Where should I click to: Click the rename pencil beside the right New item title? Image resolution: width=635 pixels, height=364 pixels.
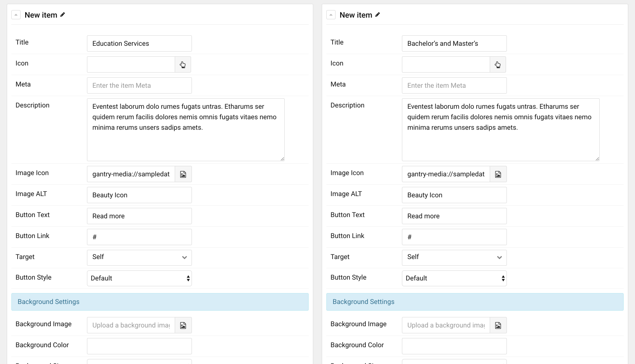click(377, 15)
